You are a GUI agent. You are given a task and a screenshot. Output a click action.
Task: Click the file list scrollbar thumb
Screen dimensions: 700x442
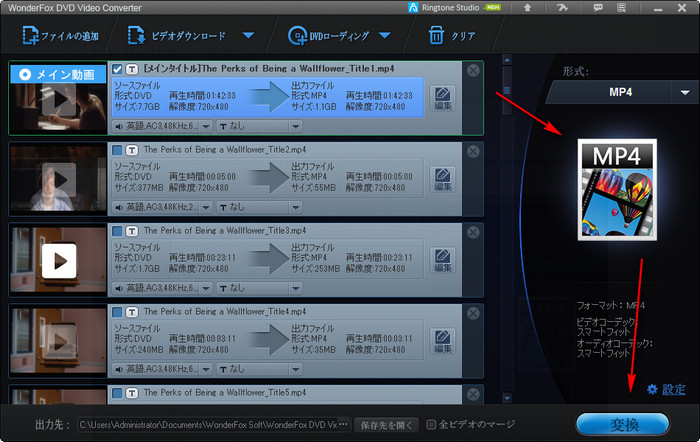[507, 91]
